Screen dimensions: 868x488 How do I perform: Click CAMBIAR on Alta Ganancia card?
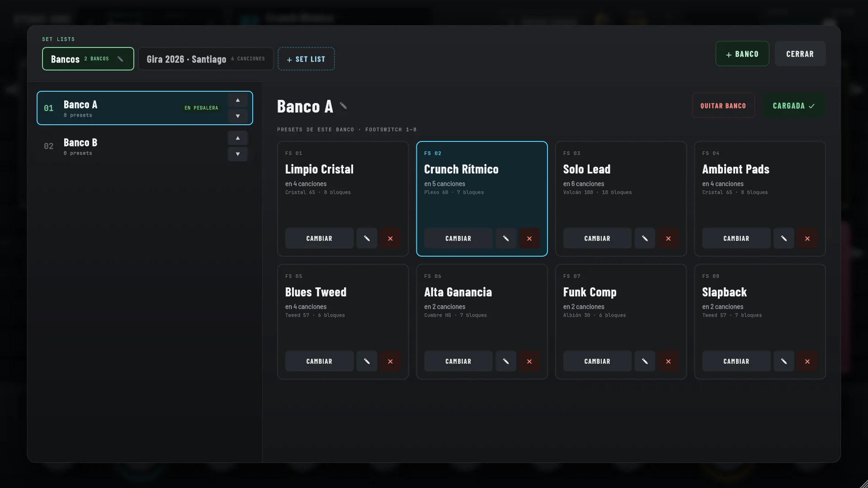click(458, 361)
